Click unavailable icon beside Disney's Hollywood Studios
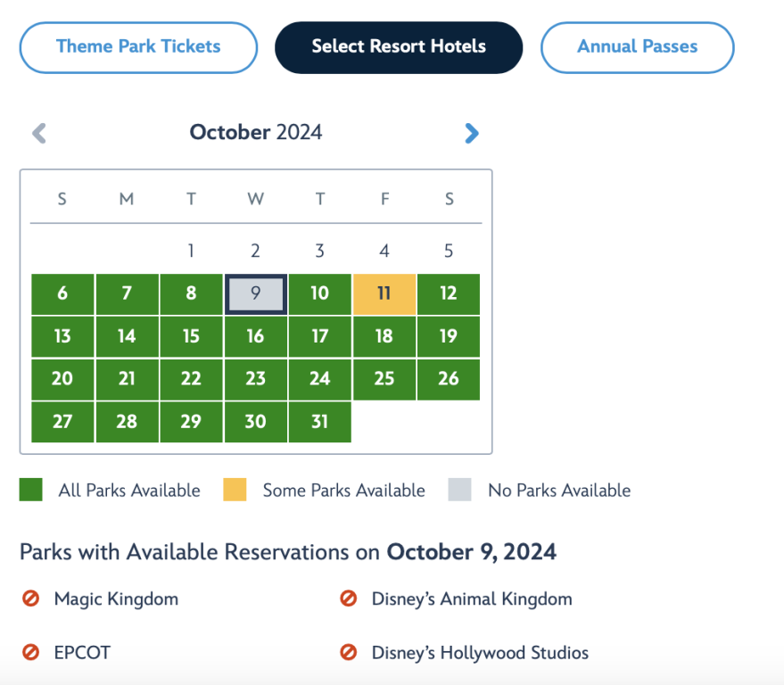The height and width of the screenshot is (685, 784). [349, 653]
